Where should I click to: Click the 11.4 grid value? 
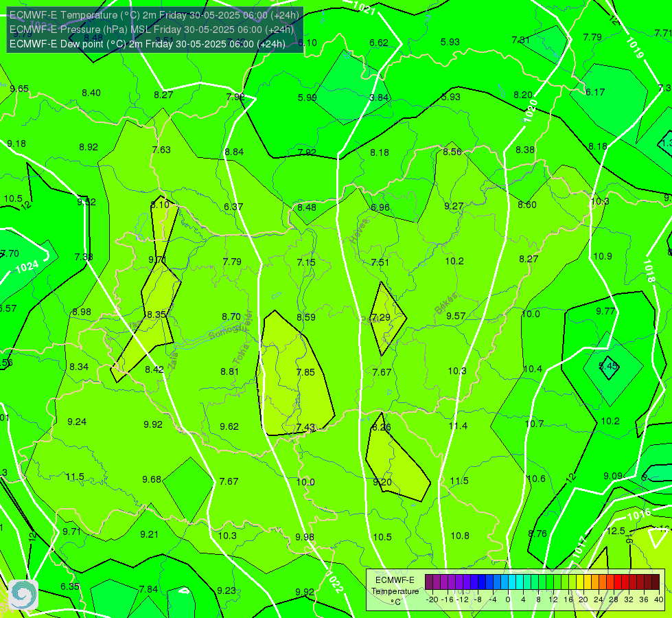pos(458,426)
